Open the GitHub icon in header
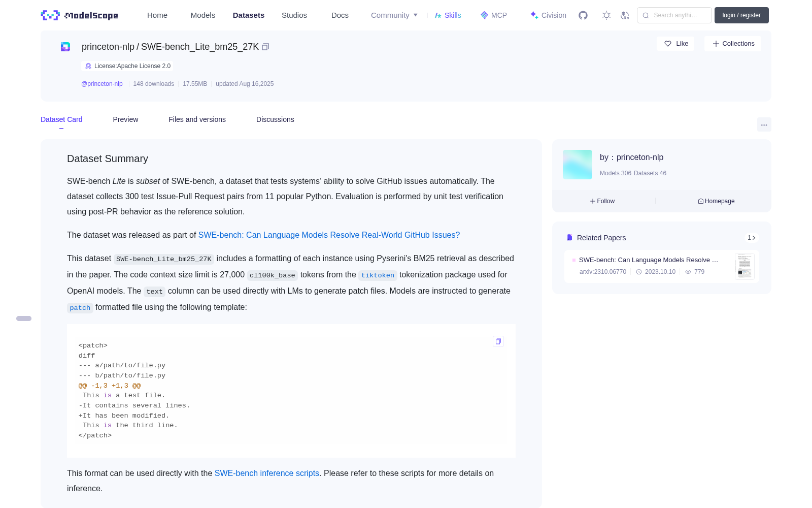This screenshot has height=508, width=812. pyautogui.click(x=583, y=15)
